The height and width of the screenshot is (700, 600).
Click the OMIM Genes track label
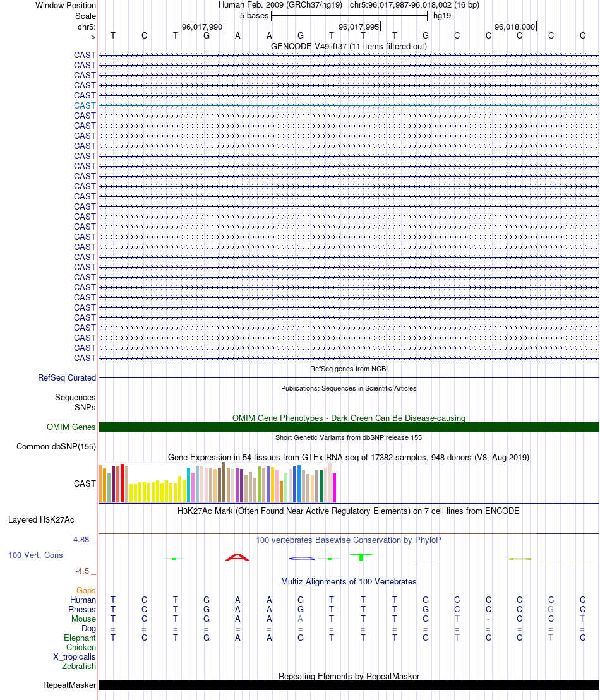coord(71,427)
